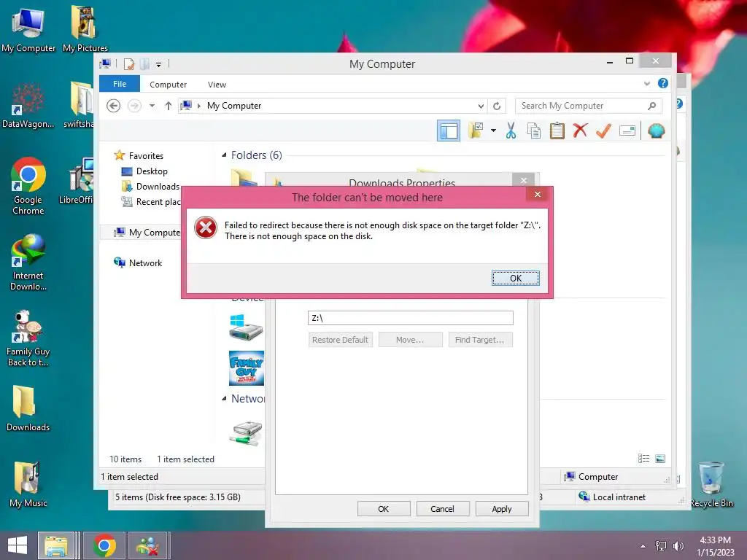
Task: Select Network in navigation pane
Action: point(138,262)
